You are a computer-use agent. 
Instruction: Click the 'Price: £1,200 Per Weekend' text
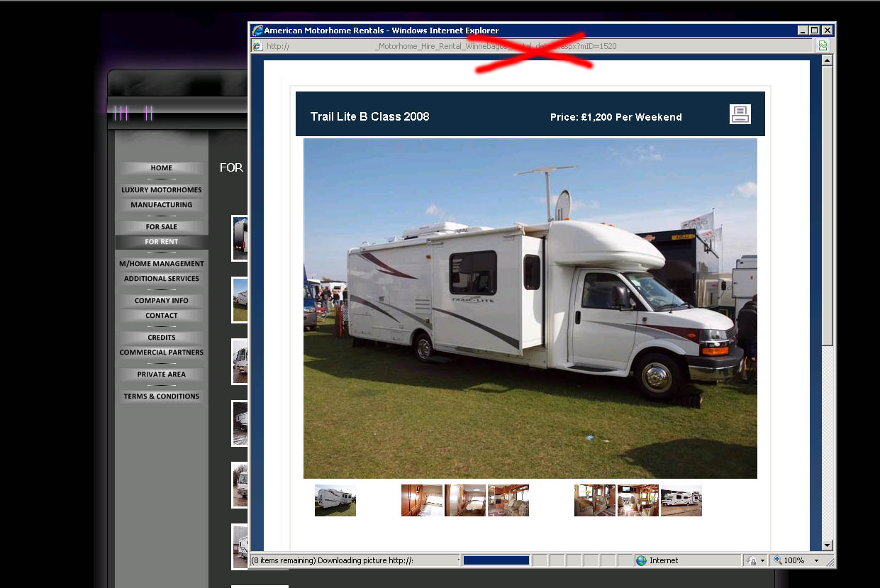tap(616, 117)
